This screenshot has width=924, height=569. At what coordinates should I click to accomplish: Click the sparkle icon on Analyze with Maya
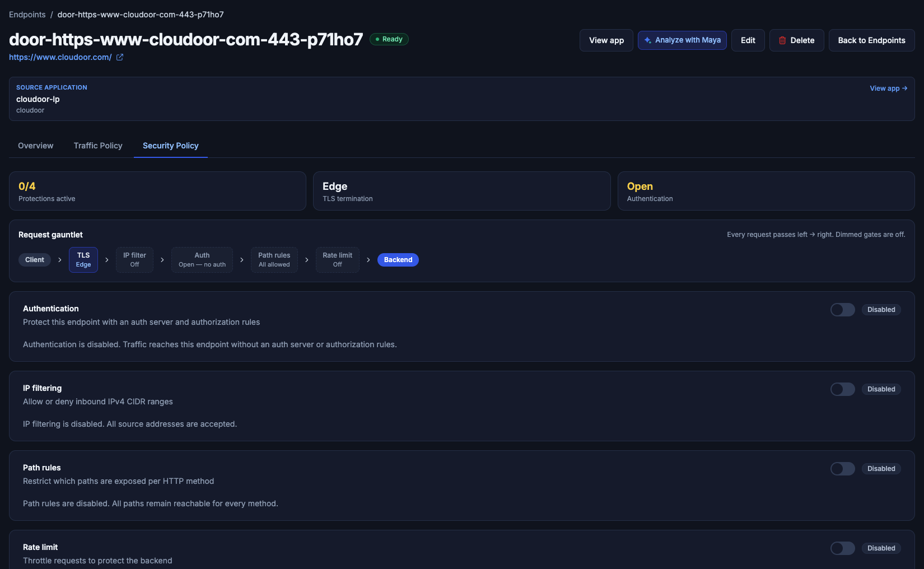pyautogui.click(x=648, y=40)
